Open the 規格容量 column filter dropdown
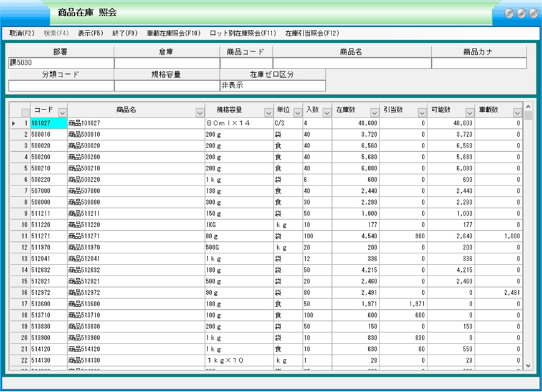The width and height of the screenshot is (542, 392). [x=269, y=113]
